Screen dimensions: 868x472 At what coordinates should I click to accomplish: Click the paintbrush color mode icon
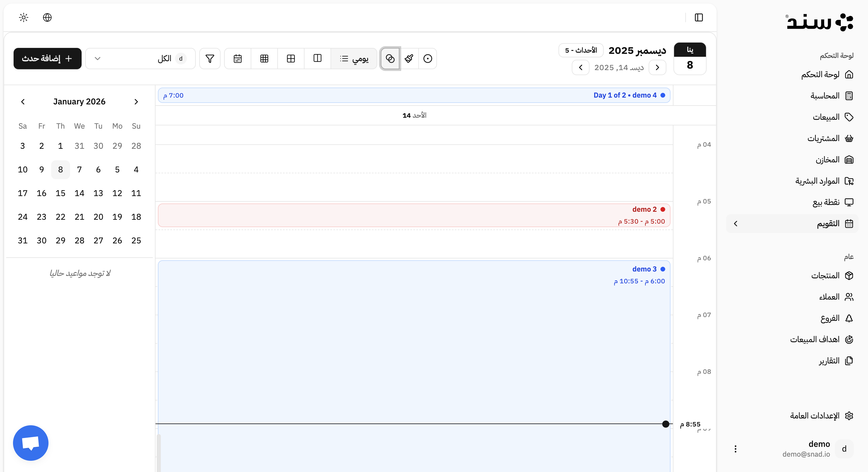(x=409, y=59)
